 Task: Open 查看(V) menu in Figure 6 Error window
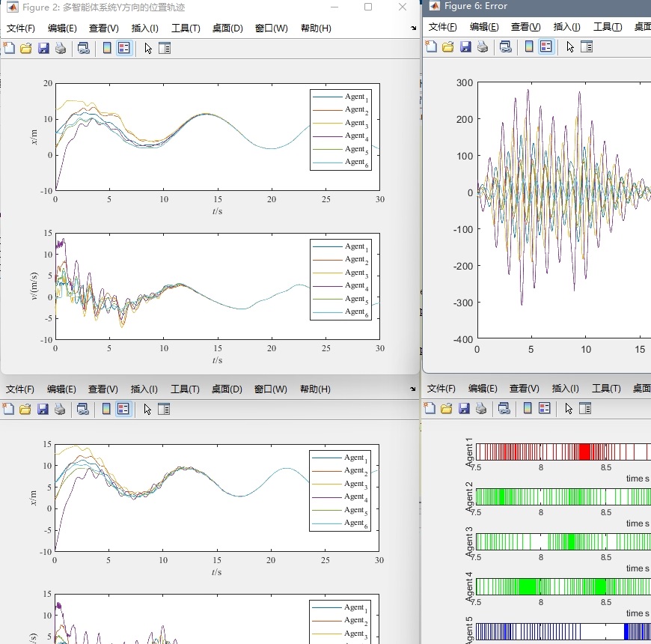525,27
